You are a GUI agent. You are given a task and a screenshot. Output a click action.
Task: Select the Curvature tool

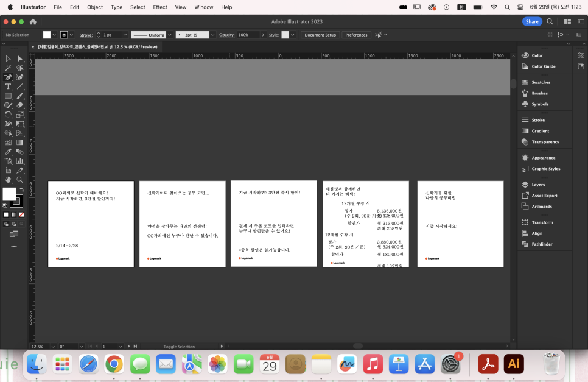20,77
